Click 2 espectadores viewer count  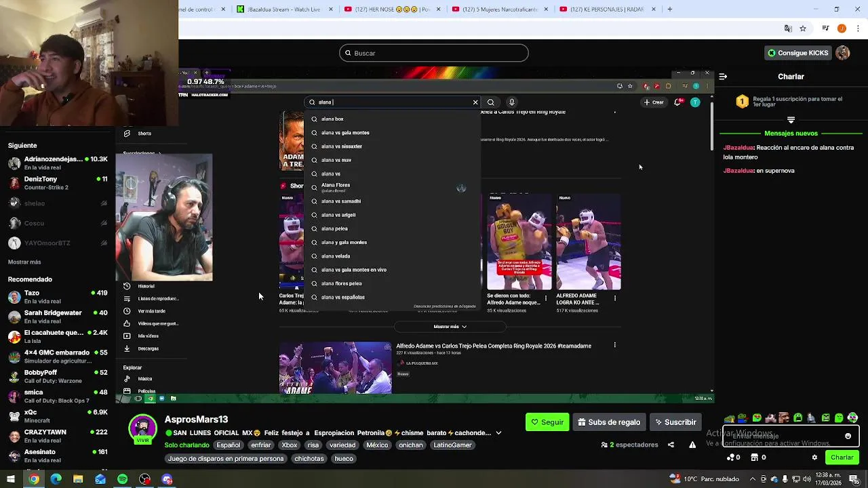click(x=630, y=445)
